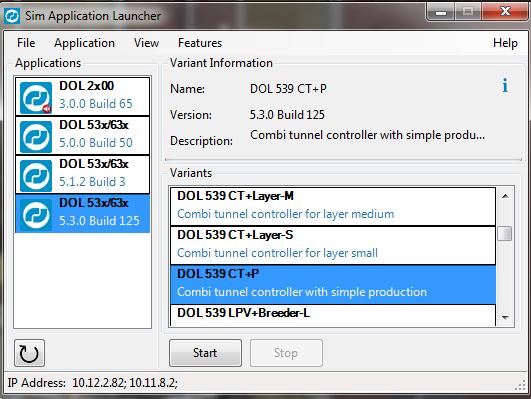This screenshot has height=399, width=531.
Task: Click the variants list scrollbar thumb
Action: 505,233
